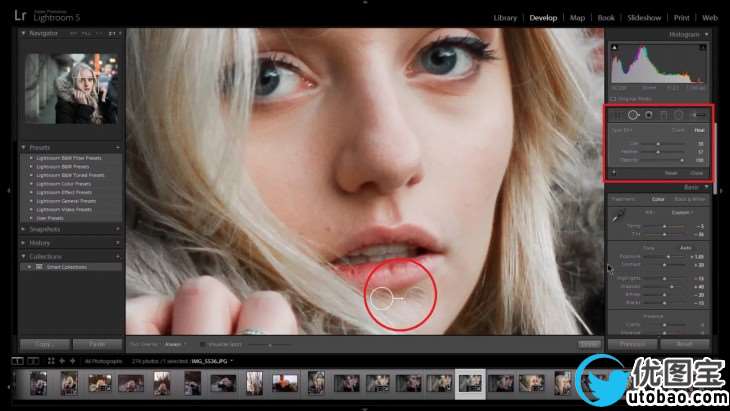Image resolution: width=730 pixels, height=411 pixels.
Task: Switch spot edit mode to Clone
Action: [677, 130]
